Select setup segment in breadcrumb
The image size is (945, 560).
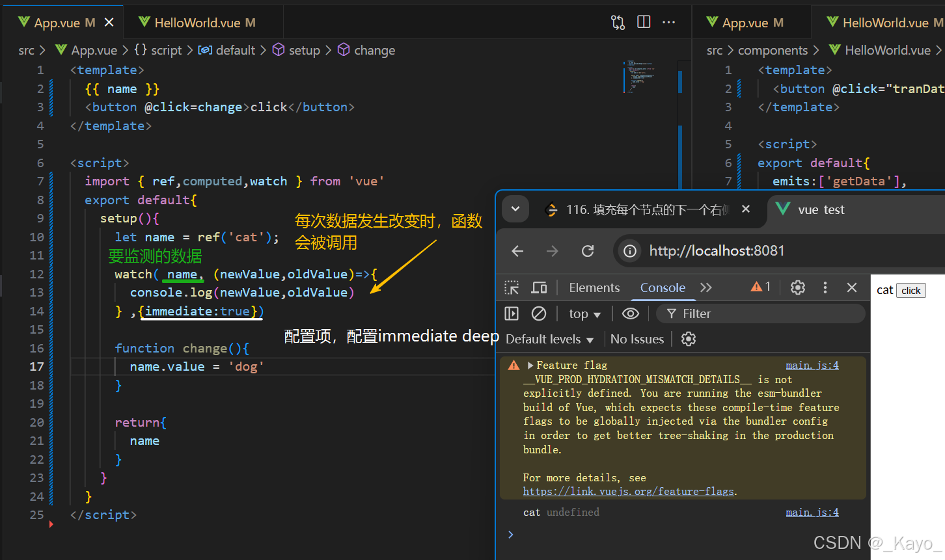(296, 50)
